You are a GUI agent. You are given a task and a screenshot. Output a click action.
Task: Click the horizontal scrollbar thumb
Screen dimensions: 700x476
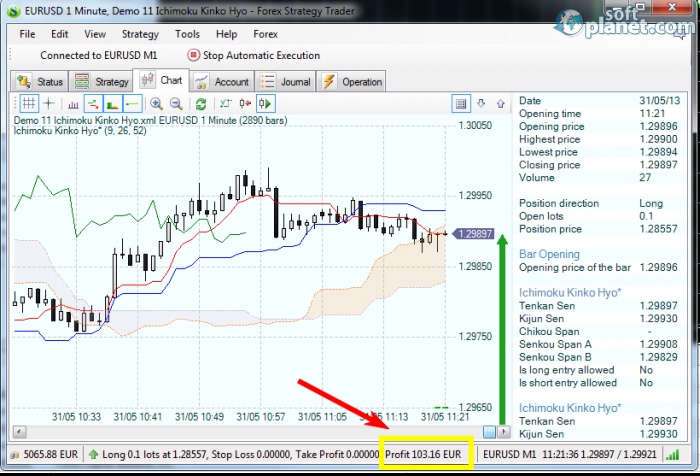click(490, 432)
